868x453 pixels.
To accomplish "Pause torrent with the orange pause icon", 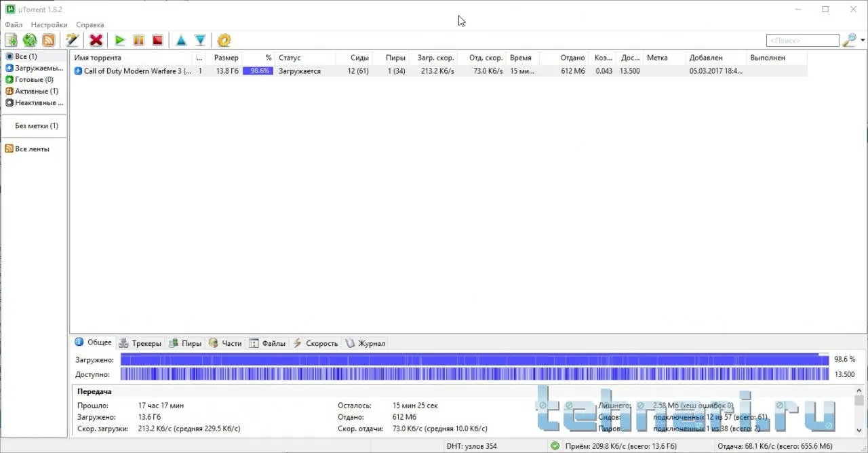I will coord(138,40).
